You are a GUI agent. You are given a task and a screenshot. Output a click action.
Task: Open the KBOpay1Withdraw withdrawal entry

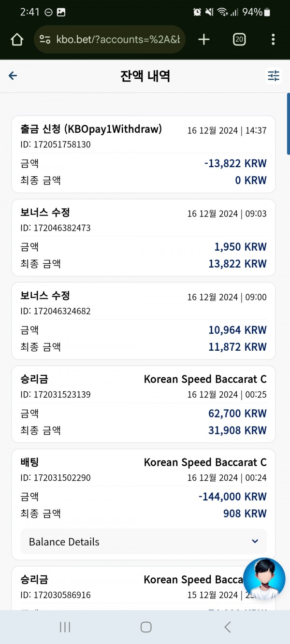[144, 154]
